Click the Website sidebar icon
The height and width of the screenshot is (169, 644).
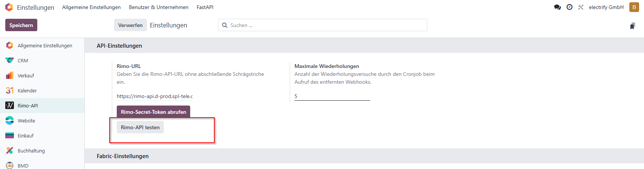tap(10, 121)
